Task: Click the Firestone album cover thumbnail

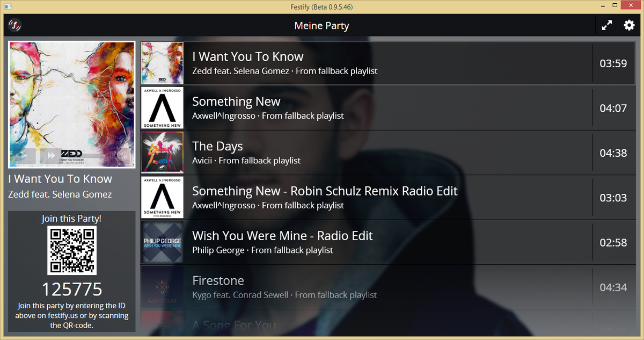Action: [162, 287]
